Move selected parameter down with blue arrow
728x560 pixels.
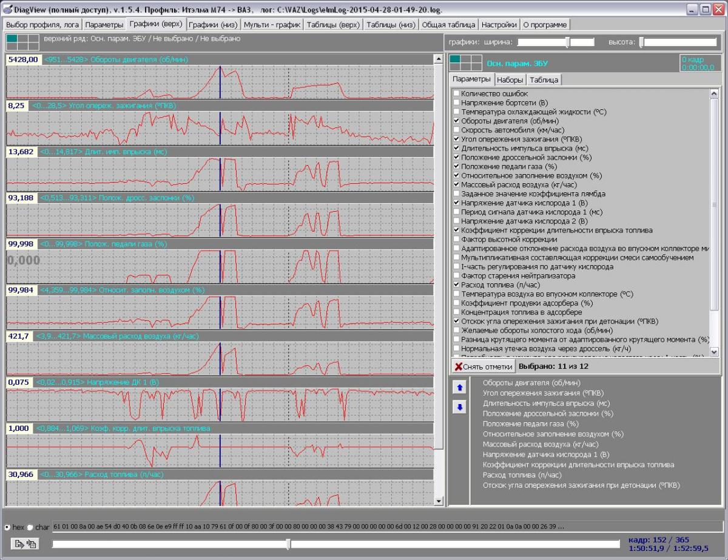tap(459, 408)
